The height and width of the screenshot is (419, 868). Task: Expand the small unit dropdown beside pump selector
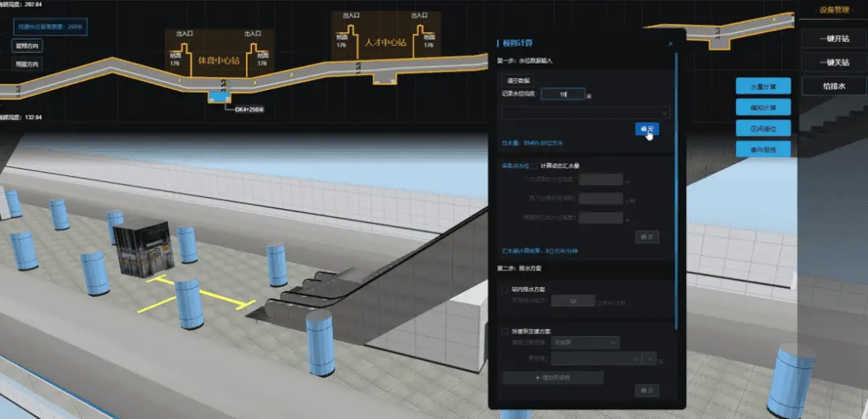pyautogui.click(x=651, y=359)
